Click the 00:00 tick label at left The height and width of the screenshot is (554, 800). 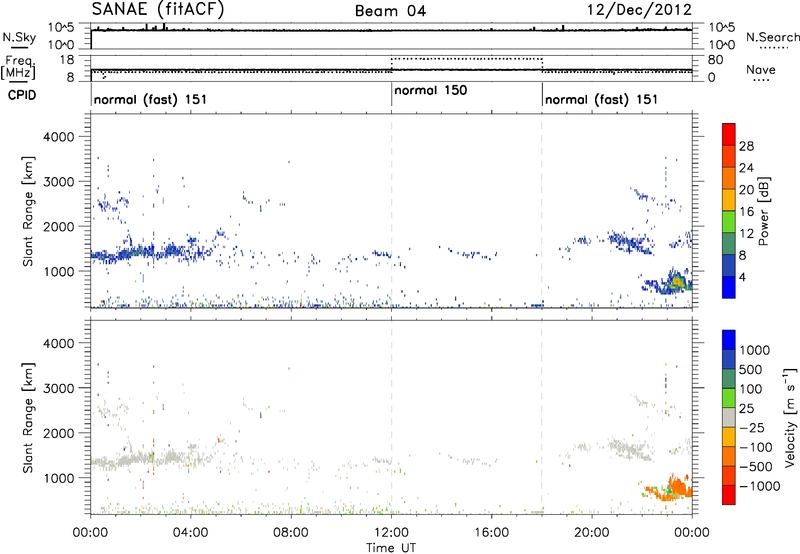point(90,533)
